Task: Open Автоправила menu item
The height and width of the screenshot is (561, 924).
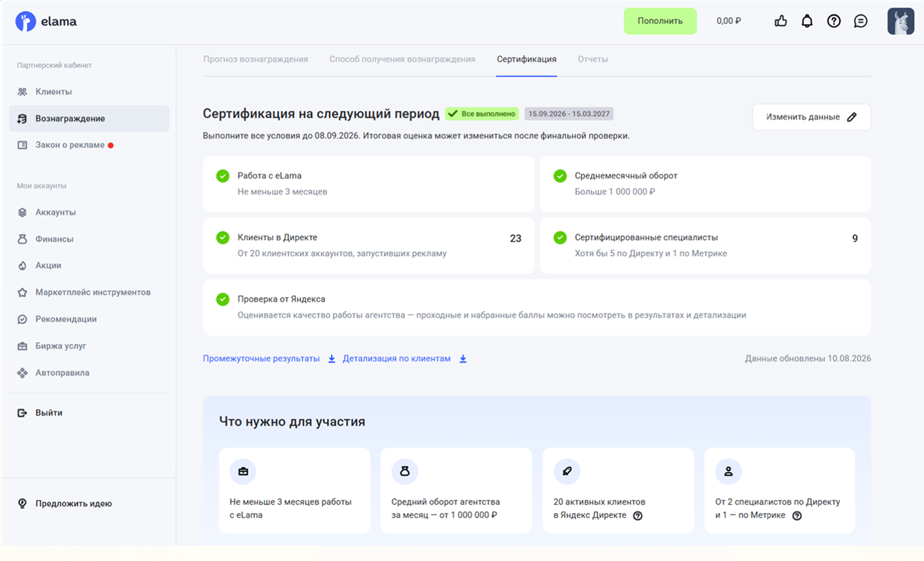Action: point(89,373)
